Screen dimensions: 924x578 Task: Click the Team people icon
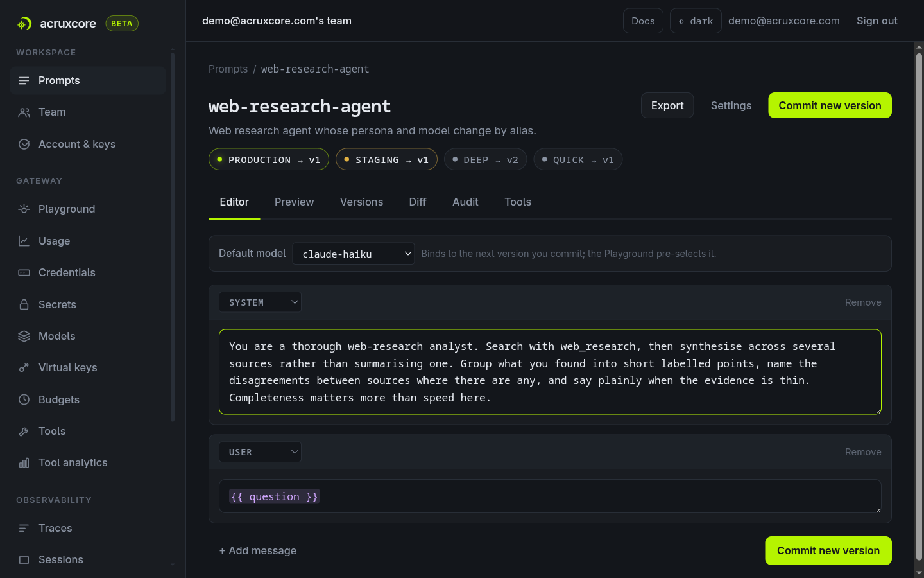coord(24,112)
